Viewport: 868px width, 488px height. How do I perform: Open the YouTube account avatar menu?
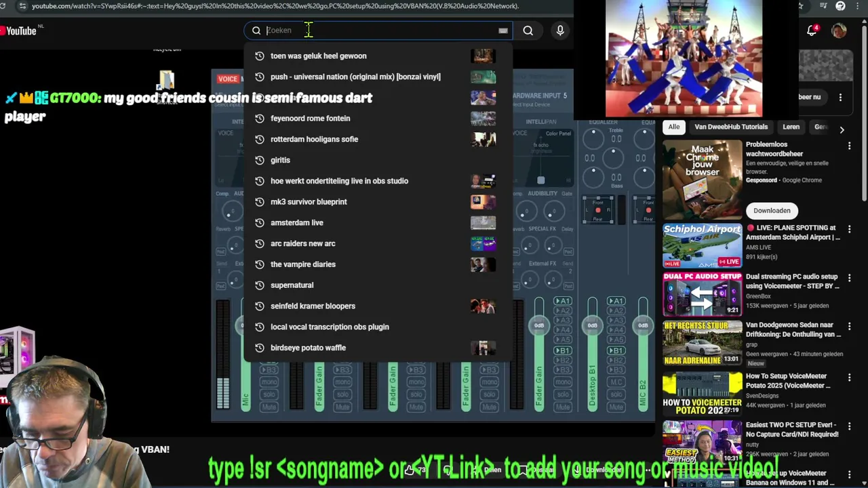point(839,30)
